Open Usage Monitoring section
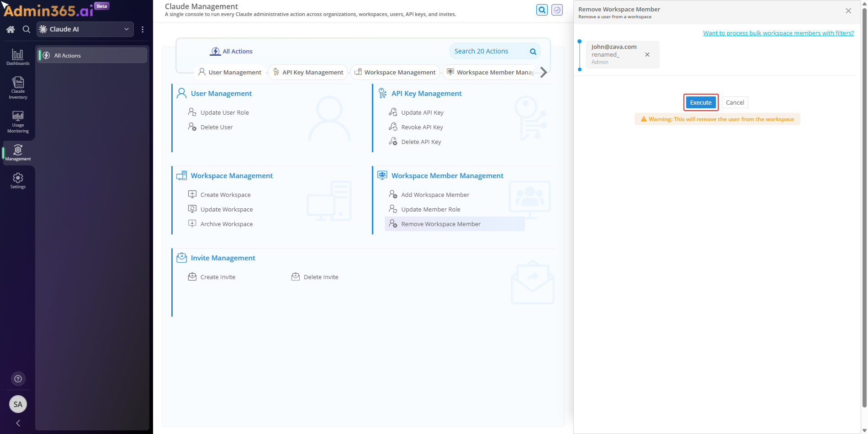The height and width of the screenshot is (434, 868). click(x=18, y=122)
